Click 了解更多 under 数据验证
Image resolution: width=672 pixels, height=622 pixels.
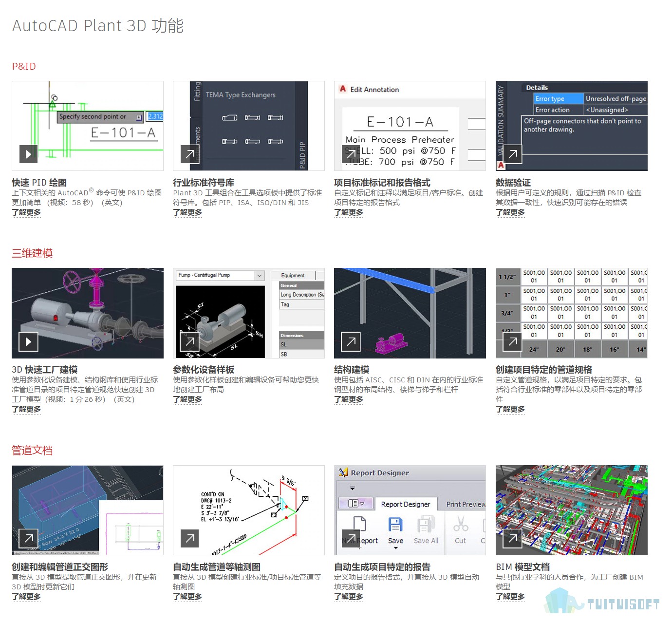click(510, 212)
